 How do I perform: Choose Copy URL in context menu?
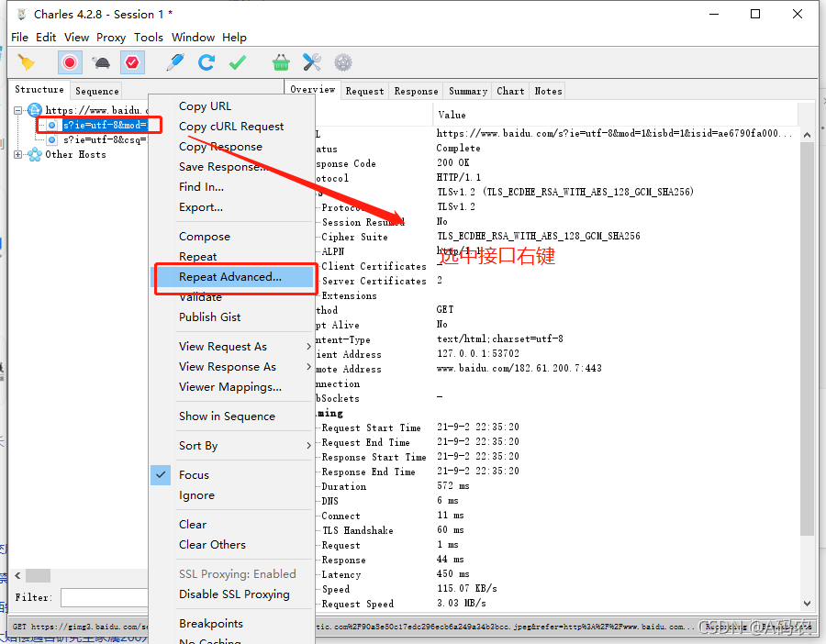pyautogui.click(x=233, y=106)
